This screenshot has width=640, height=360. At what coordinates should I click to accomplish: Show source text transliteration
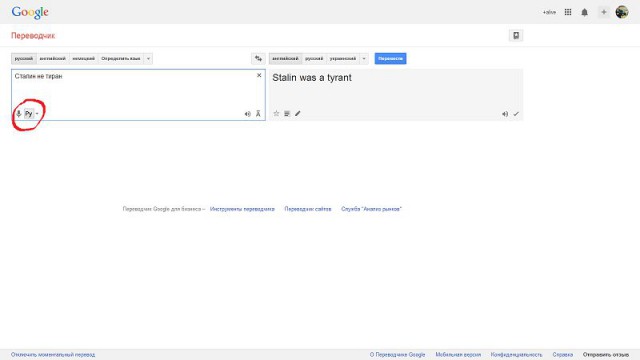pos(258,113)
